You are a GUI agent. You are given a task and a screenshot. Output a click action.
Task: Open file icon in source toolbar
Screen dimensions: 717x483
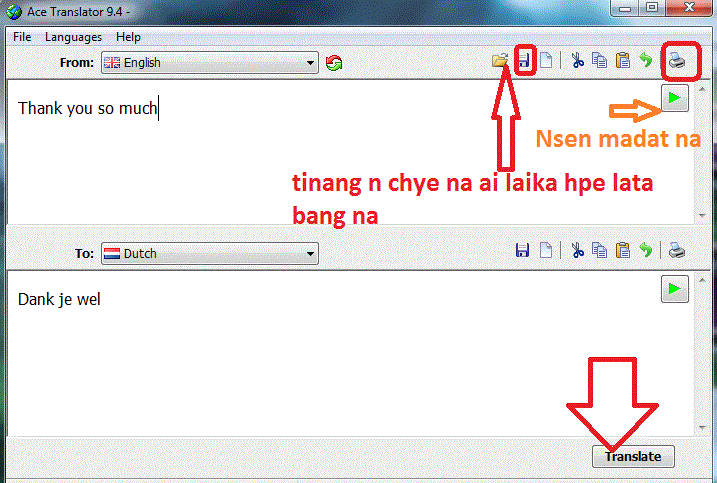500,60
